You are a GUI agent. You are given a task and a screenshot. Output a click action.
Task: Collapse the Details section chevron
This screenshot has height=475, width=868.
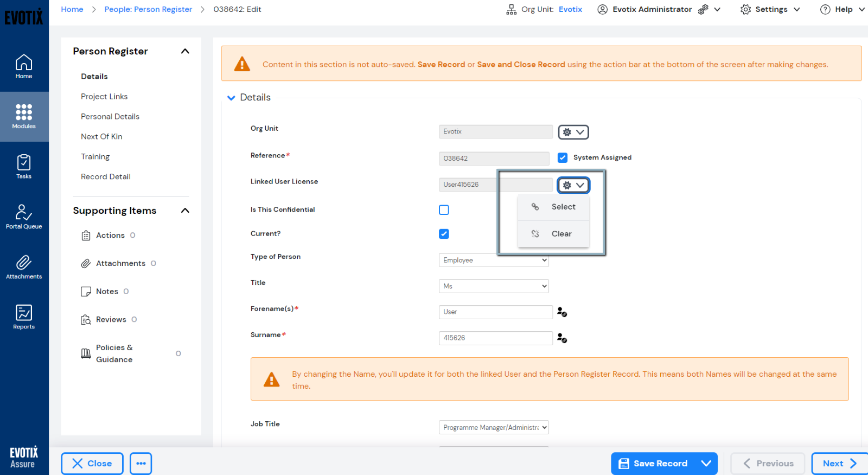231,98
